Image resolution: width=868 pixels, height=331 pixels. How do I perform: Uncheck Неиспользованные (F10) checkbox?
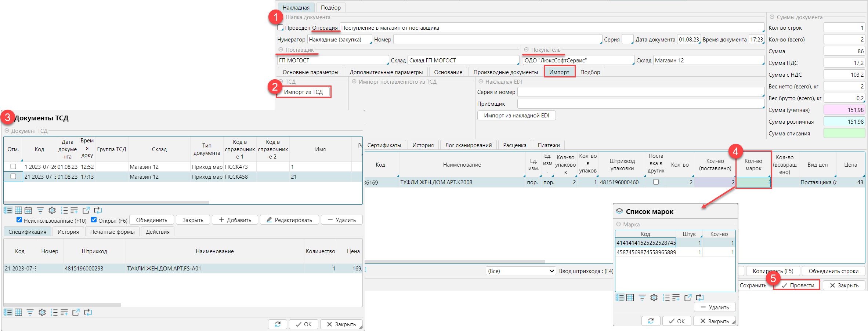[19, 220]
